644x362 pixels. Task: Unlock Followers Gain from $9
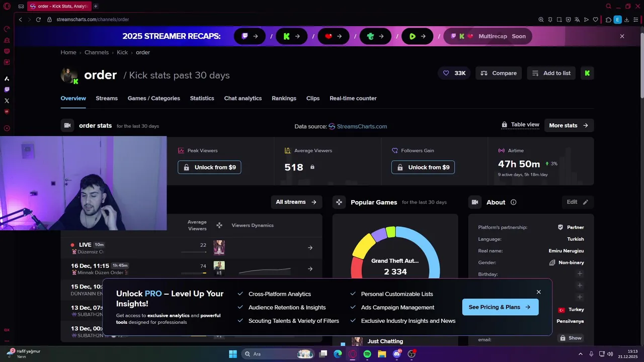coord(423,167)
